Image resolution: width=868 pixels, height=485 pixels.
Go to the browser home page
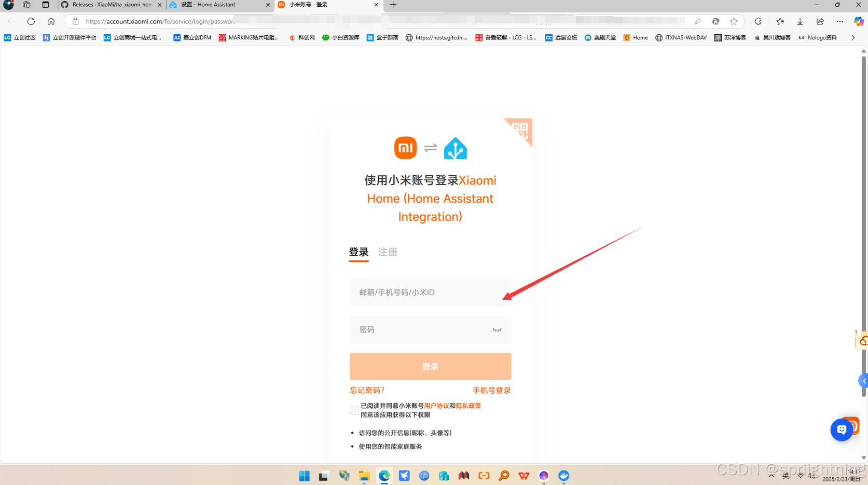(x=51, y=21)
